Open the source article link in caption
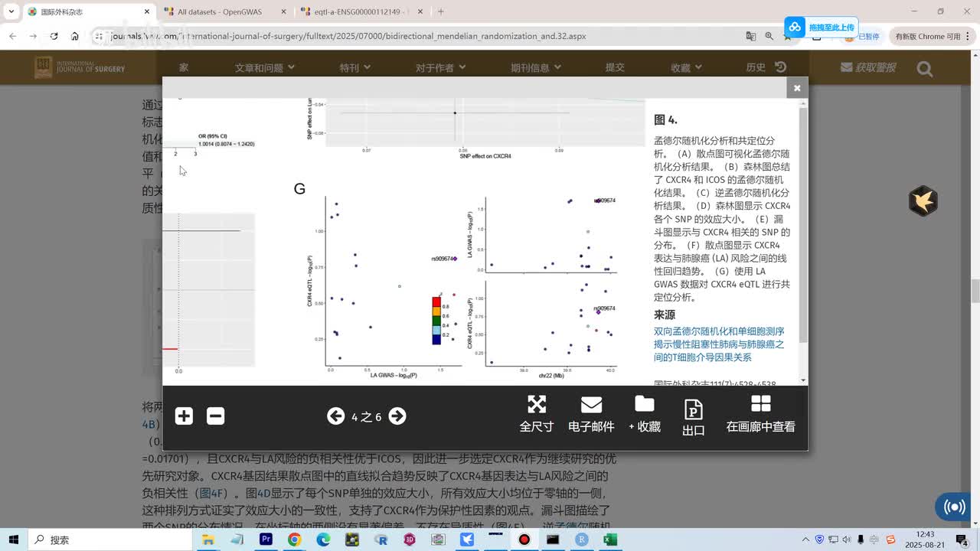Image resolution: width=980 pixels, height=551 pixels. 719,344
